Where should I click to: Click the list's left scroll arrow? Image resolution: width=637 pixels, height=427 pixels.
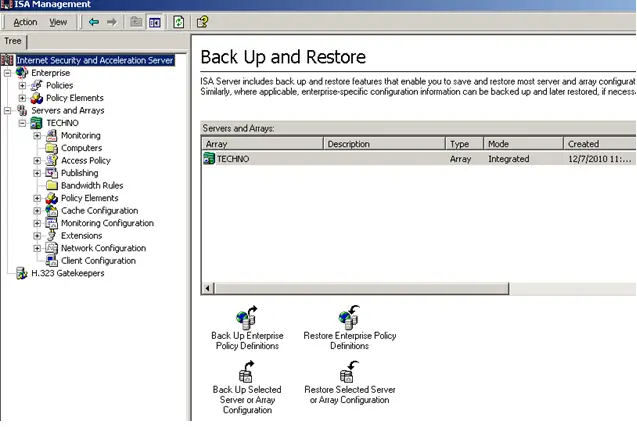pos(208,288)
